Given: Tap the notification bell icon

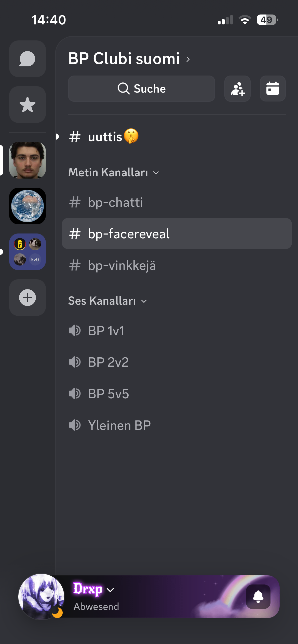Looking at the screenshot, I should coord(258,596).
